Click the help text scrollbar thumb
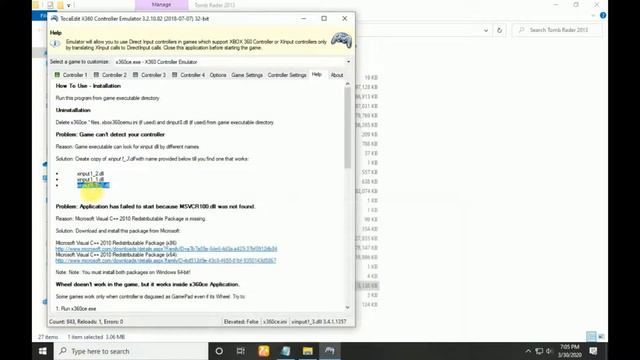The image size is (640, 360). pyautogui.click(x=347, y=128)
